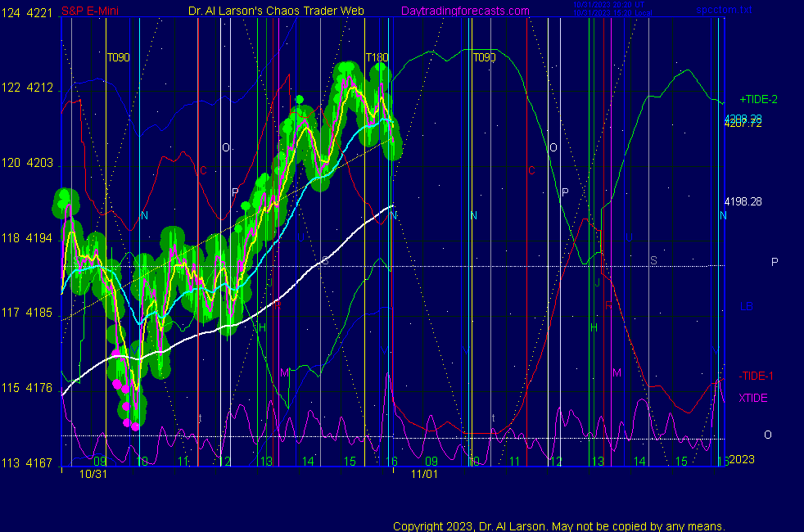Click the red "C" label in 11/01 session

click(531, 171)
